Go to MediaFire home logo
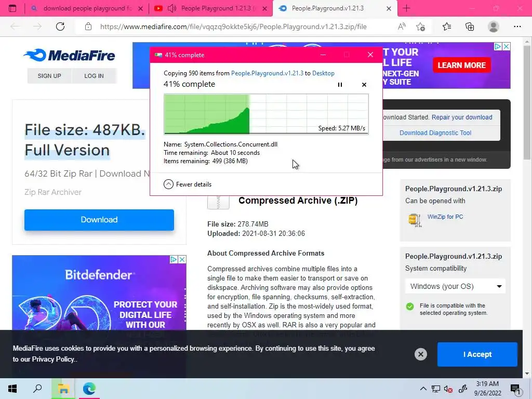Screen dimensions: 532x399 tap(69, 55)
